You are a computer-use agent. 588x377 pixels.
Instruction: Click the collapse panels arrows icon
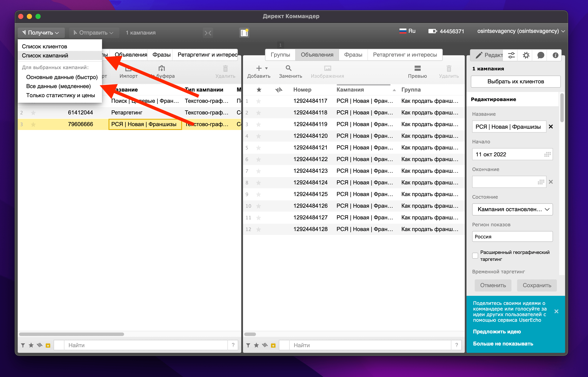pyautogui.click(x=208, y=33)
